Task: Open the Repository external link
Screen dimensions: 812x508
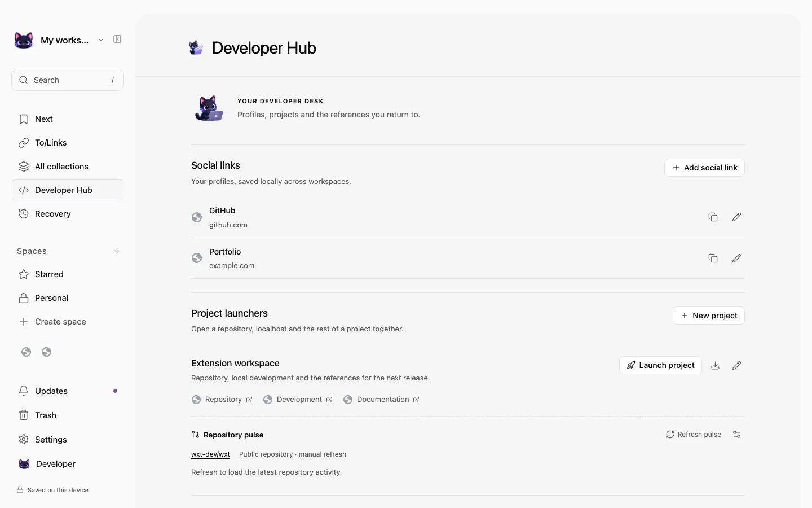Action: click(222, 400)
